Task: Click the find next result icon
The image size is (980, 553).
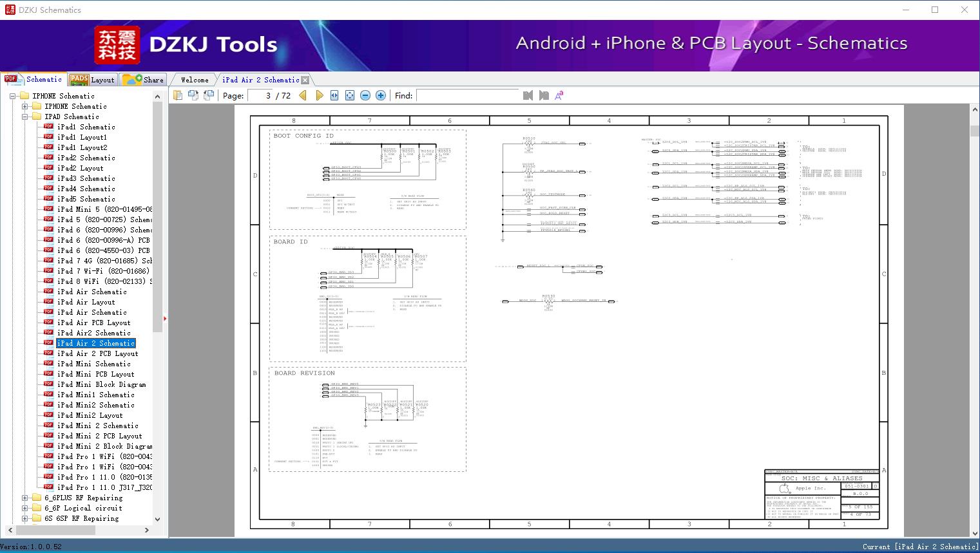Action: [x=543, y=95]
